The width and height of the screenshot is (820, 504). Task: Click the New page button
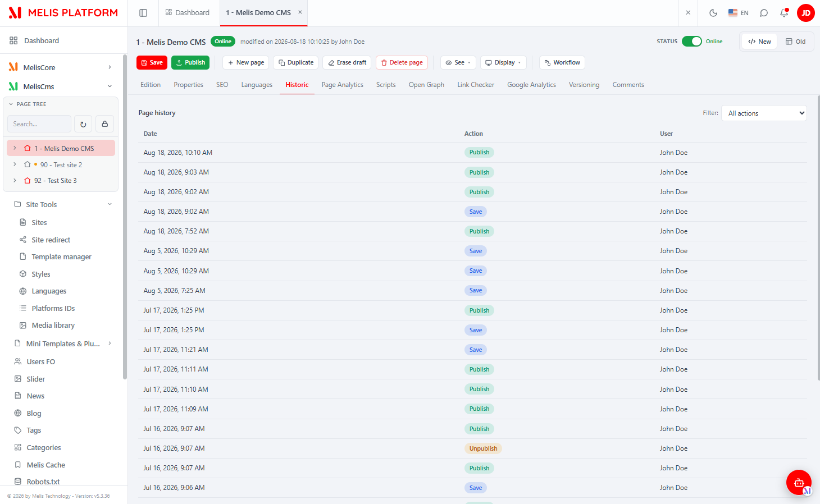click(246, 62)
